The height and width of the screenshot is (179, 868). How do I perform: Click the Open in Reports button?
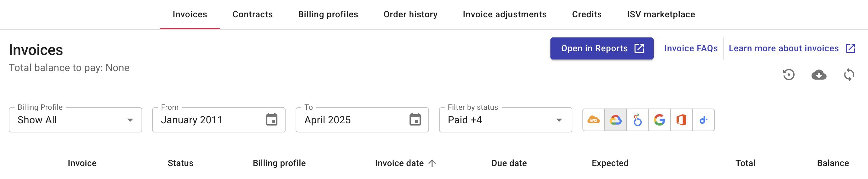[x=602, y=49]
